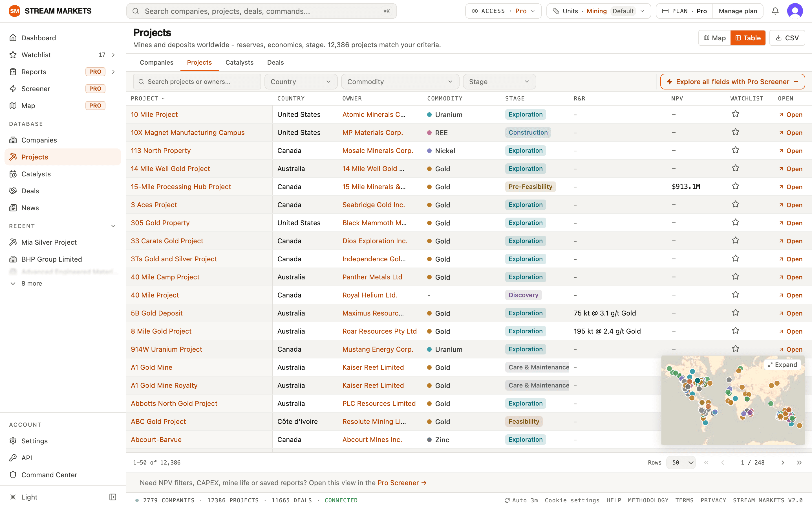This screenshot has height=508, width=812.
Task: Click the Catalysts calendar icon
Action: (x=13, y=174)
